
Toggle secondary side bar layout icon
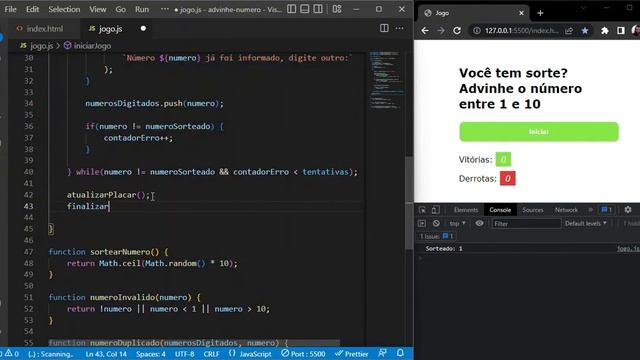tap(318, 9)
